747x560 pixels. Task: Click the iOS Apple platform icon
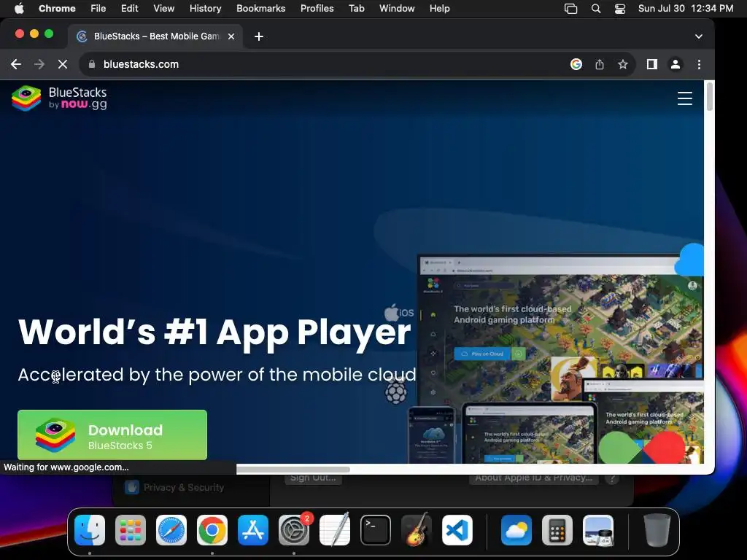pos(399,312)
